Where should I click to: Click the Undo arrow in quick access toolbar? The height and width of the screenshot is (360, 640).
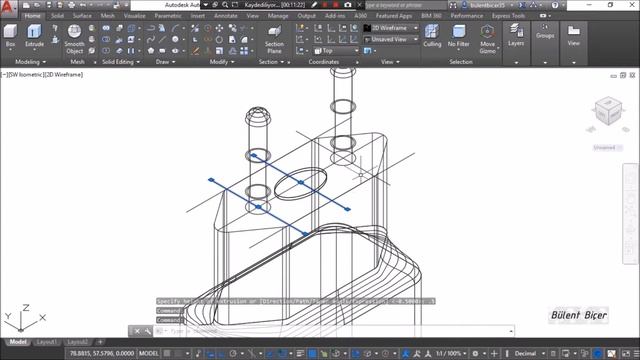click(83, 5)
